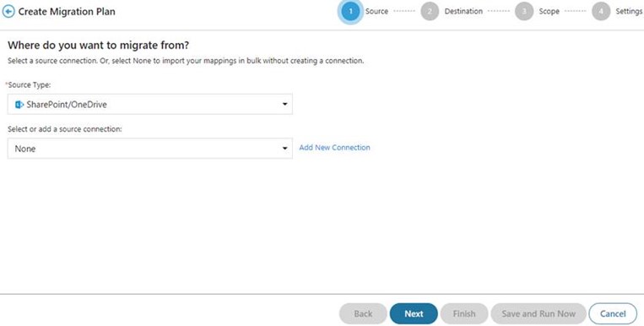The image size is (644, 326).
Task: Click the Finish button
Action: [x=464, y=313]
